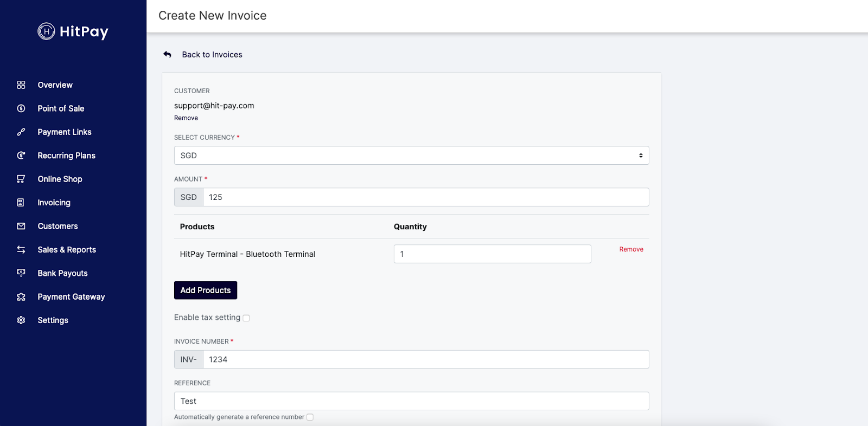The width and height of the screenshot is (868, 426).
Task: Click the Quantity column header
Action: pyautogui.click(x=410, y=227)
